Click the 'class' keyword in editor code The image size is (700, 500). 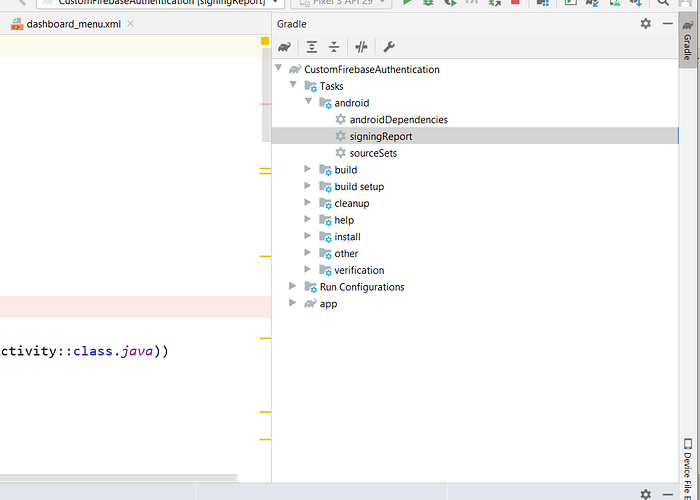tap(93, 351)
